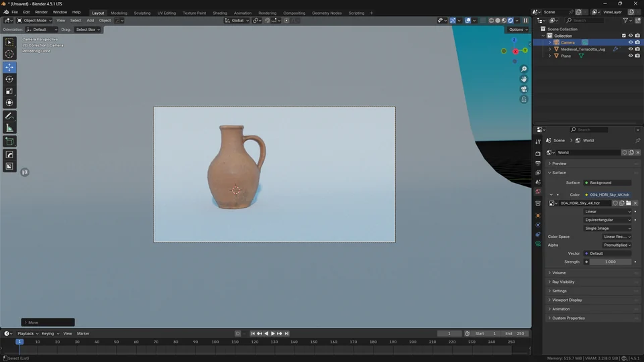The image size is (644, 362).
Task: Open the File menu
Action: (14, 12)
